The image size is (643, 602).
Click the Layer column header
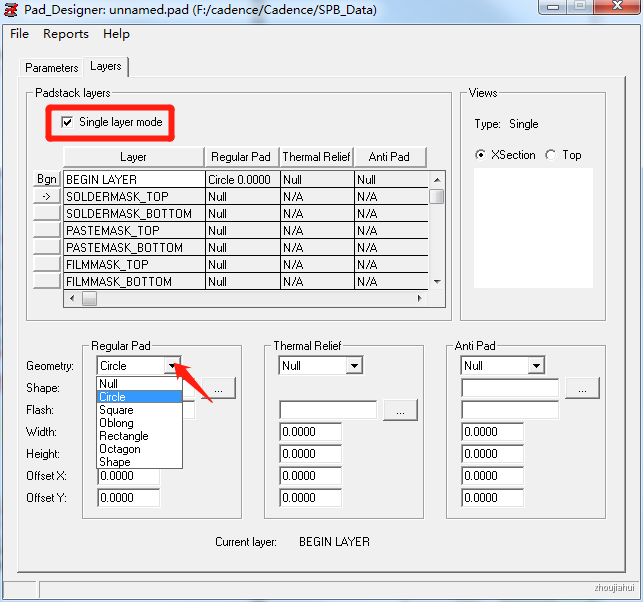tap(134, 157)
